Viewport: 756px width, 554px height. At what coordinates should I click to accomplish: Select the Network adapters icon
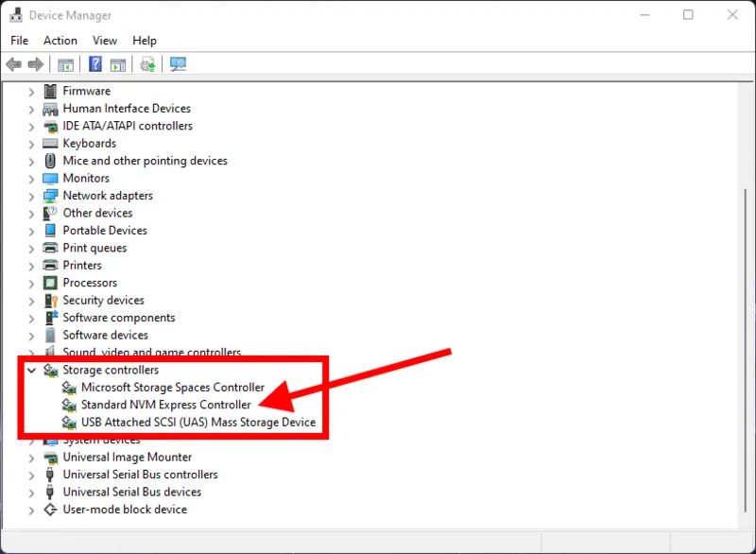[x=50, y=196]
